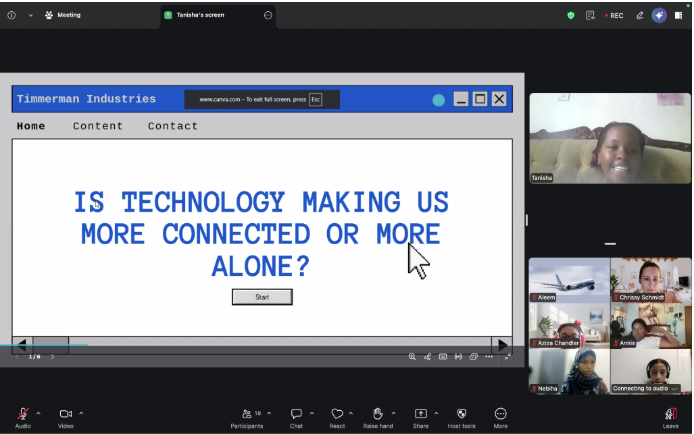The height and width of the screenshot is (434, 694).
Task: Unmute using the Audio microphone button
Action: (x=23, y=418)
